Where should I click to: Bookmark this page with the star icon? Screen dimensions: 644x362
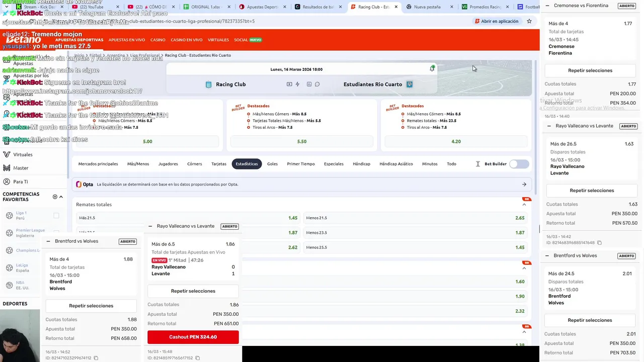529,21
